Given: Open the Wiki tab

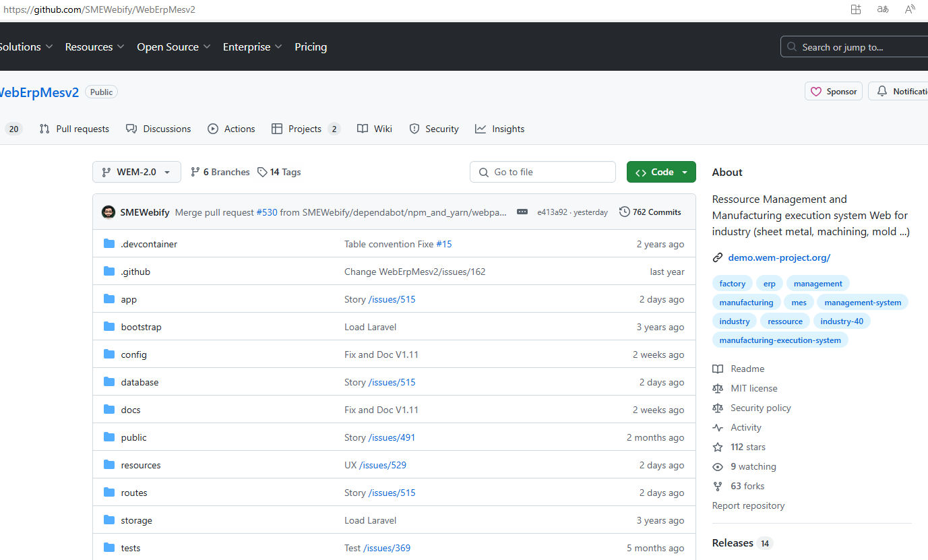Looking at the screenshot, I should point(375,129).
